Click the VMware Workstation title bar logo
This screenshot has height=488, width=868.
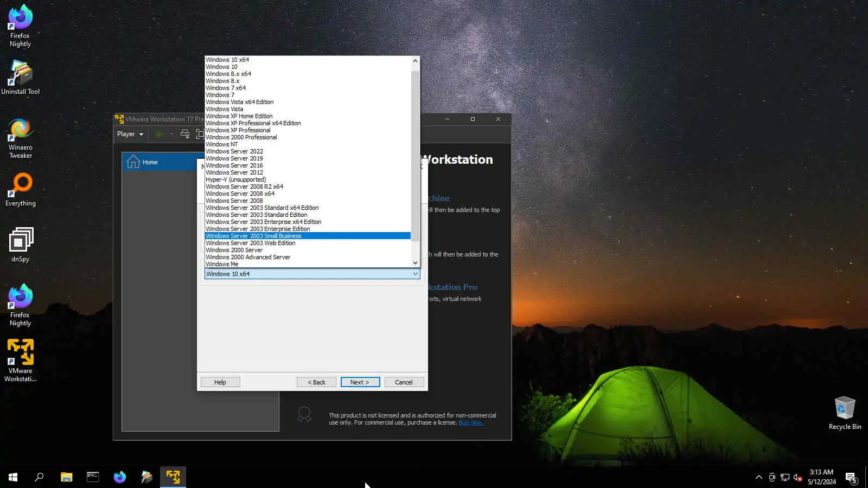(x=119, y=119)
